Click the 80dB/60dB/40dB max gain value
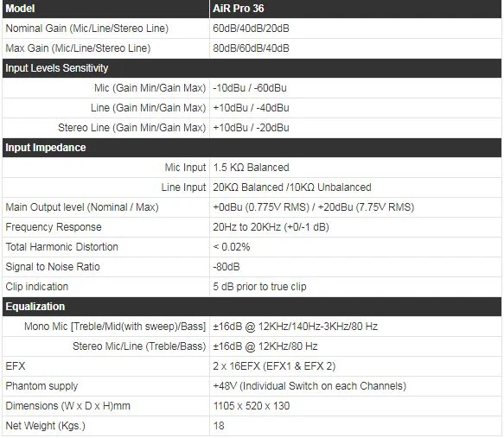 point(251,48)
